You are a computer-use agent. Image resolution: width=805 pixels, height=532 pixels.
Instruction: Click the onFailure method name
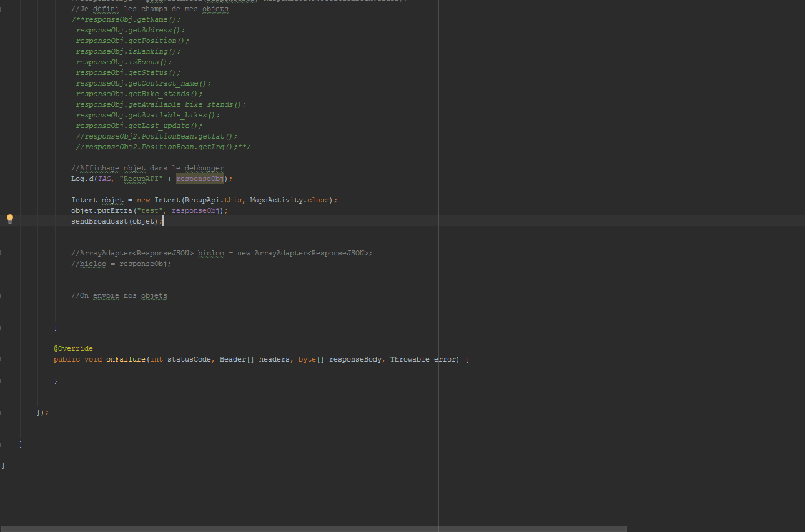pyautogui.click(x=126, y=360)
